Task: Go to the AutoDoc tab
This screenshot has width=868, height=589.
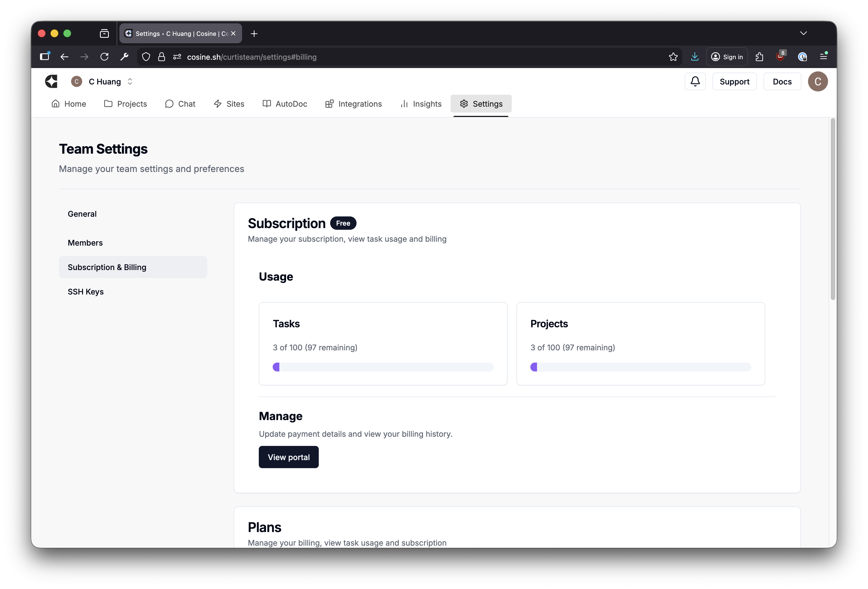Action: 285,104
